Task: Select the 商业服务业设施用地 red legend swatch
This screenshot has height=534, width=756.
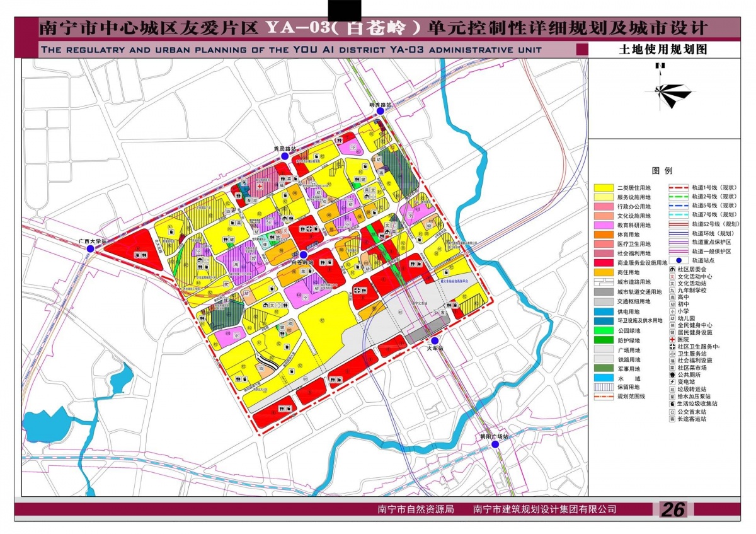Action: coord(604,262)
